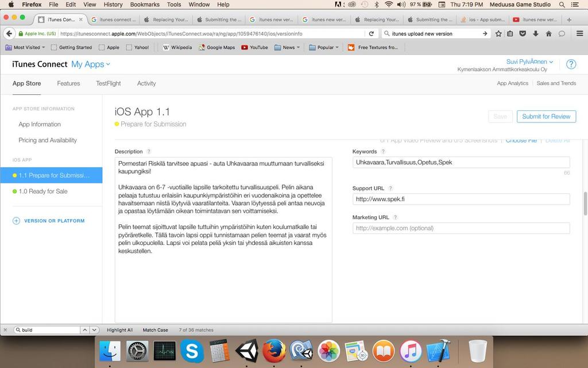This screenshot has width=588, height=368.
Task: Toggle Highlight All in find bar
Action: 119,330
